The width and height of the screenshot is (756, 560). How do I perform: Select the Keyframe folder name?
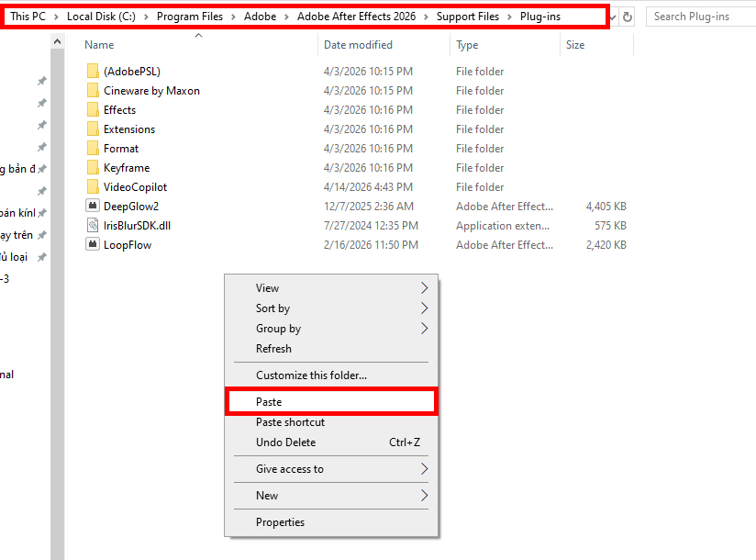point(127,168)
